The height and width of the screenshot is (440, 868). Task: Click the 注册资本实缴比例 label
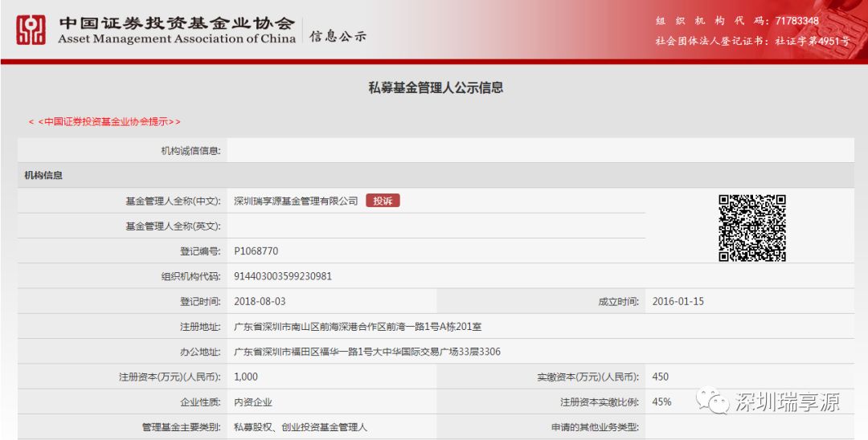[x=600, y=401]
